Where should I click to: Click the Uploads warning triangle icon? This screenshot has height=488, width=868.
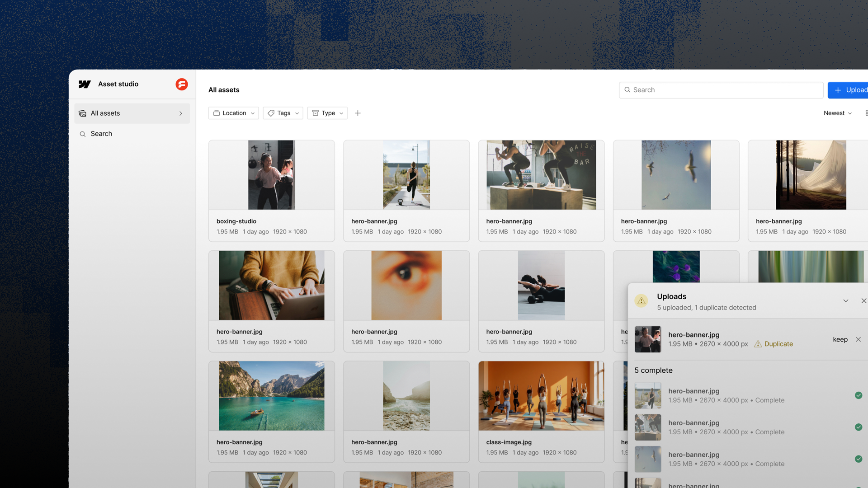click(x=641, y=301)
